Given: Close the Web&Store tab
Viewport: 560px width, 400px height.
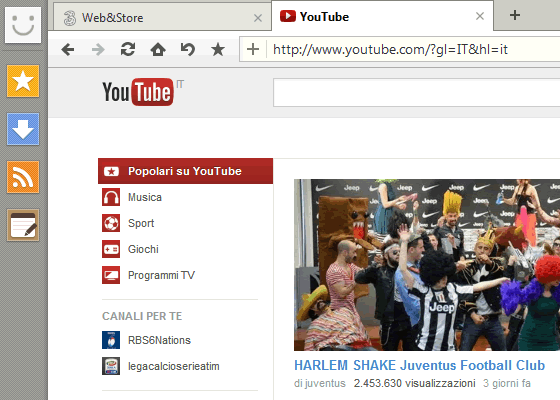Looking at the screenshot, I should click(x=258, y=18).
